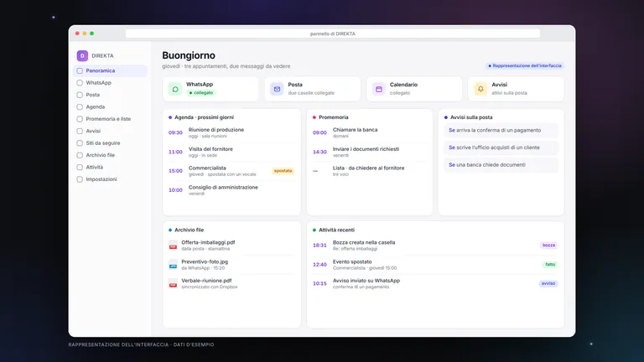644x362 pixels.
Task: Open rule Se scrive l'ufficio acquisti
Action: (x=501, y=147)
